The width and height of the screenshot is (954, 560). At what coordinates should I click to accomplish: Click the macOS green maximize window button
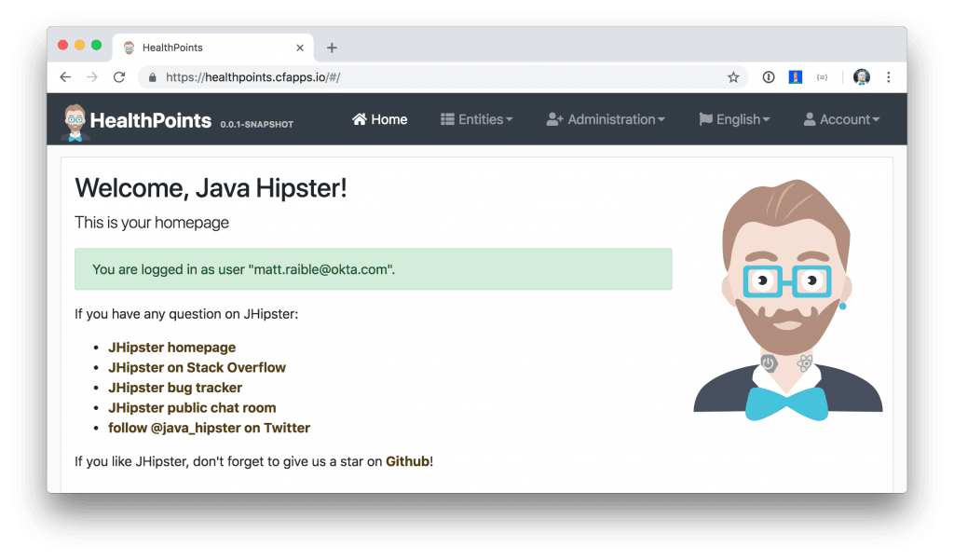tap(96, 45)
